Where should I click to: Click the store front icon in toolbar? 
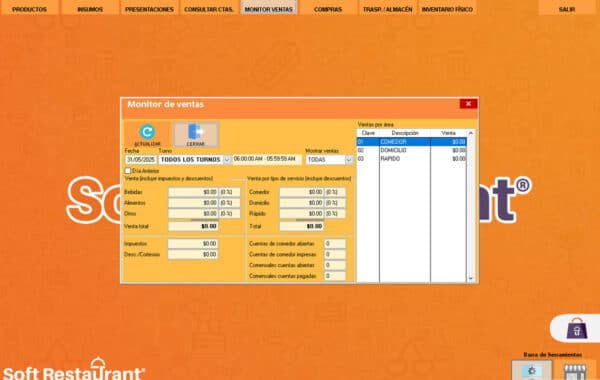point(574,371)
